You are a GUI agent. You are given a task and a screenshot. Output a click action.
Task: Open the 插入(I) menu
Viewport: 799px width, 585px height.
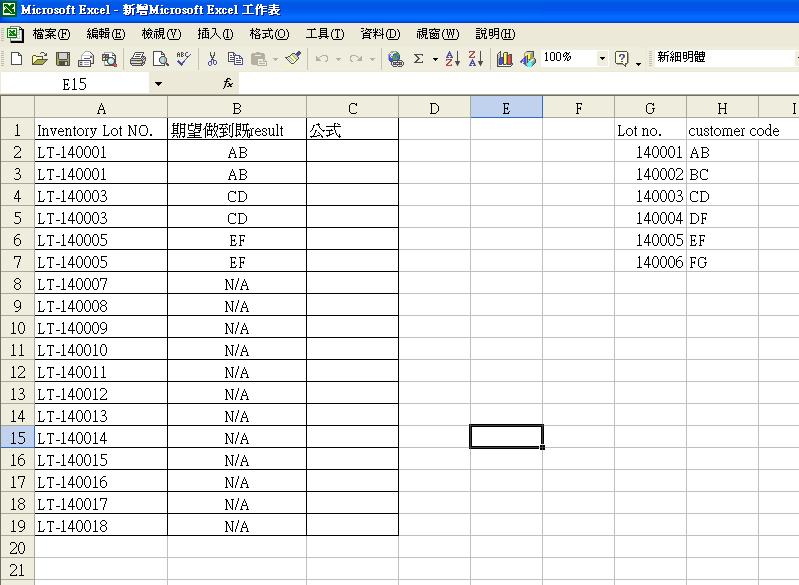tap(215, 34)
